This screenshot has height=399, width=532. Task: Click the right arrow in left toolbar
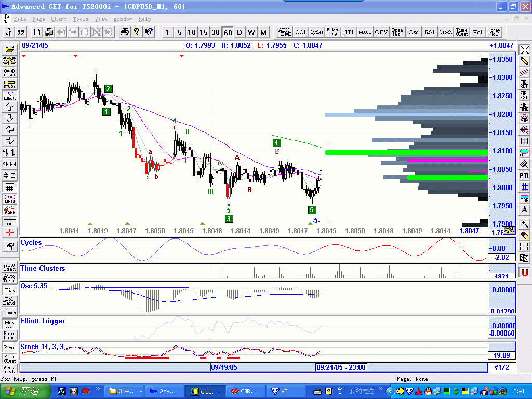point(9,141)
